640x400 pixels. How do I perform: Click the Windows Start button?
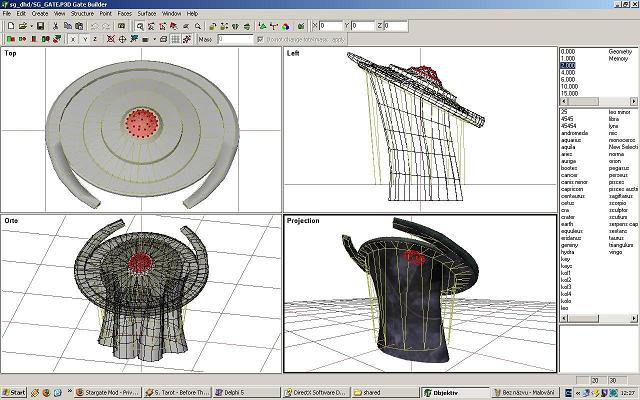14,392
